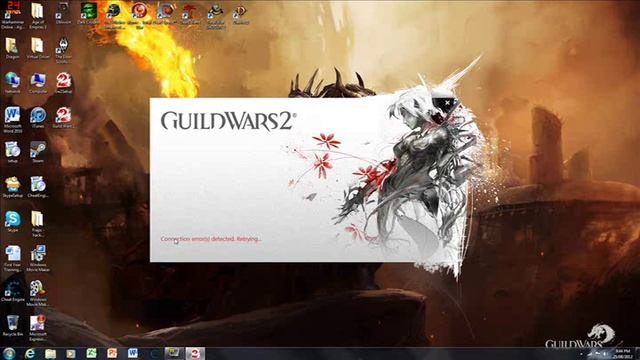Open the Virtual Drive folder
The image size is (640, 360).
(x=38, y=48)
